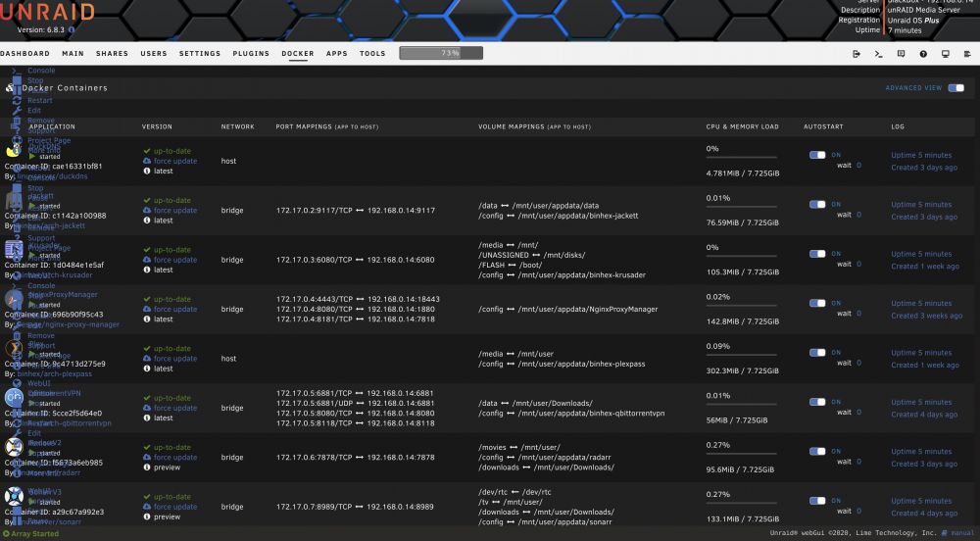
Task: Open the Settings tab
Action: (200, 54)
